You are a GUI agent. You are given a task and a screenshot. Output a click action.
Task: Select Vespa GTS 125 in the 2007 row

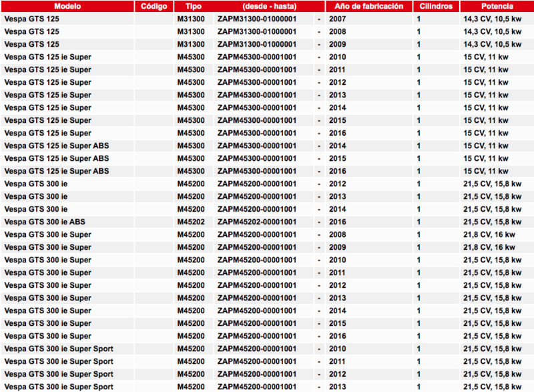click(31, 19)
